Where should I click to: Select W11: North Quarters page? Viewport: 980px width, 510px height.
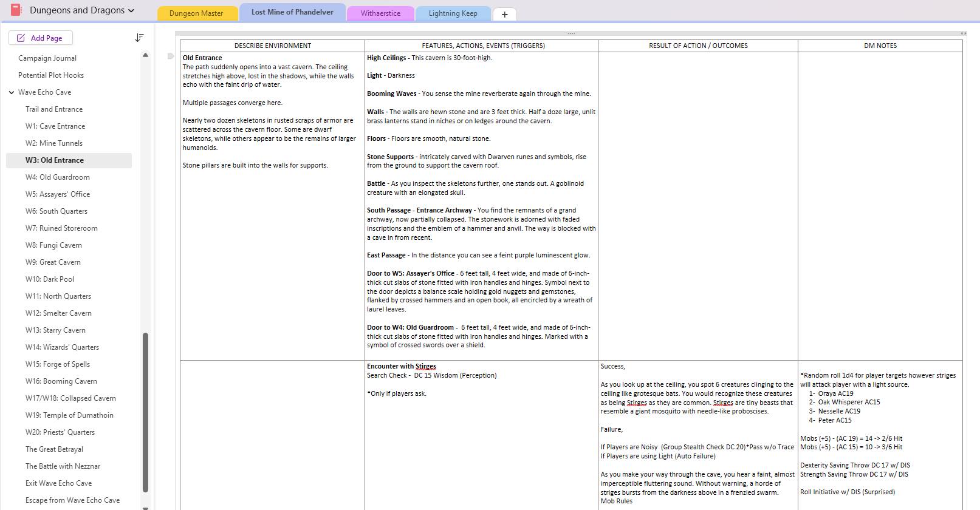pos(58,296)
